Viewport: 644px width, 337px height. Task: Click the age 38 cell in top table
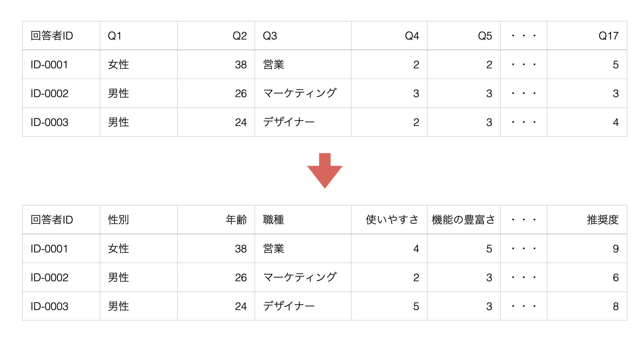(x=216, y=64)
